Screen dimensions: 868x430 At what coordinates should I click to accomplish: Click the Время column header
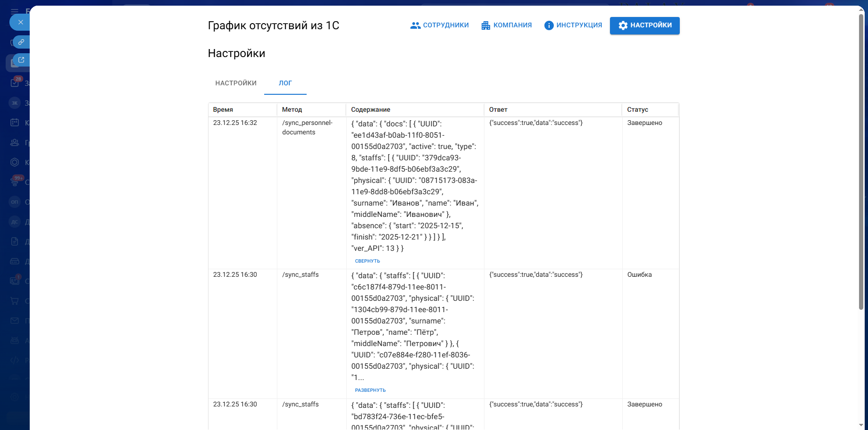223,109
